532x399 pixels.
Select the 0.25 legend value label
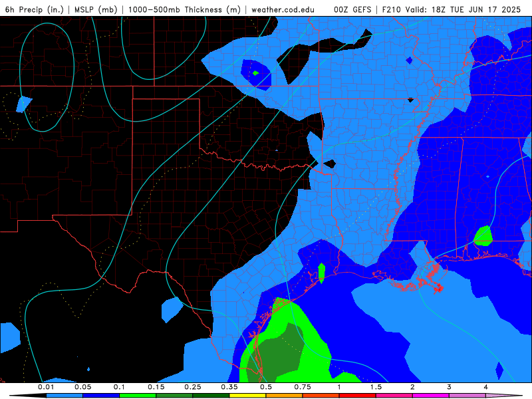193,387
